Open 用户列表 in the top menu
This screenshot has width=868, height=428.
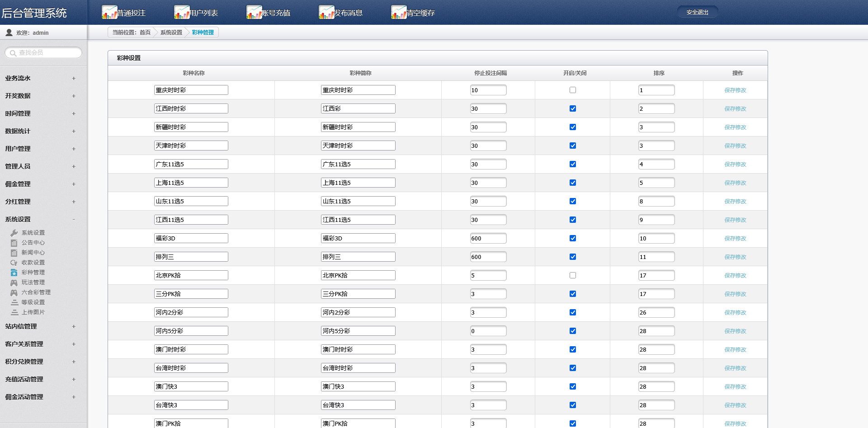pyautogui.click(x=203, y=13)
